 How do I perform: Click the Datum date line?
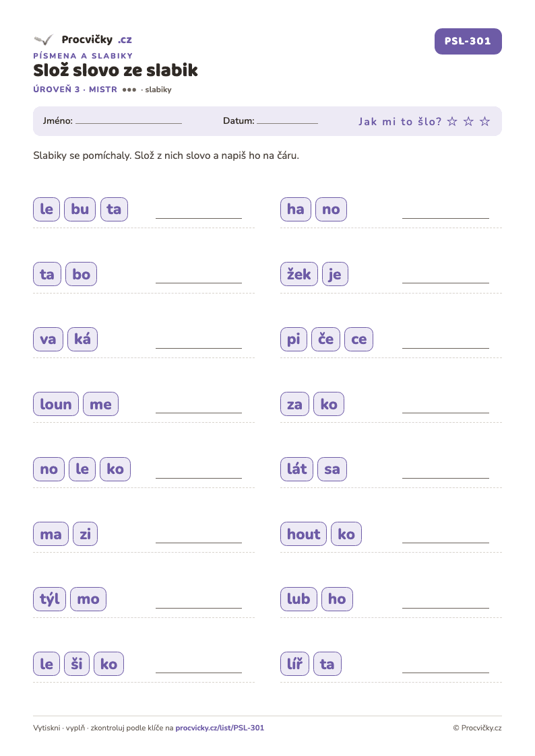287,123
